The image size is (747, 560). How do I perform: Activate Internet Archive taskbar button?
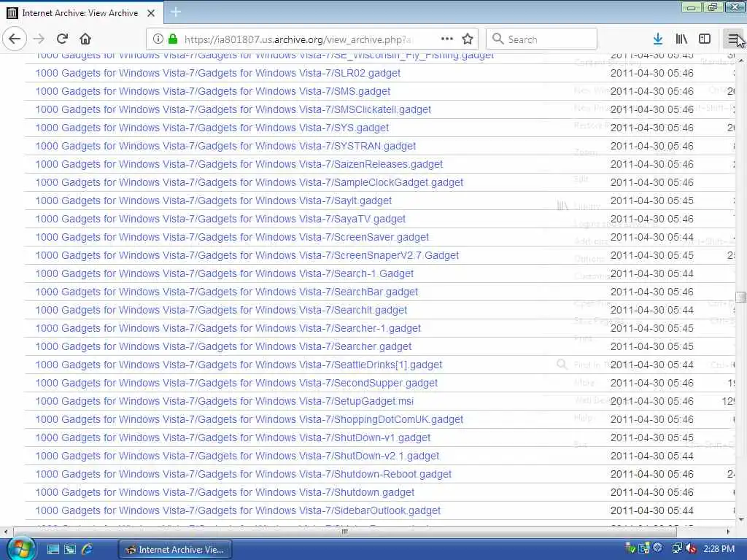(175, 550)
